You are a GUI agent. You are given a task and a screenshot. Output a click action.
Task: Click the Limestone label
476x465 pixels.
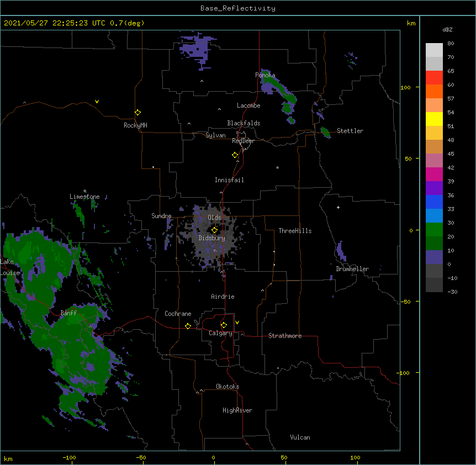(x=84, y=197)
